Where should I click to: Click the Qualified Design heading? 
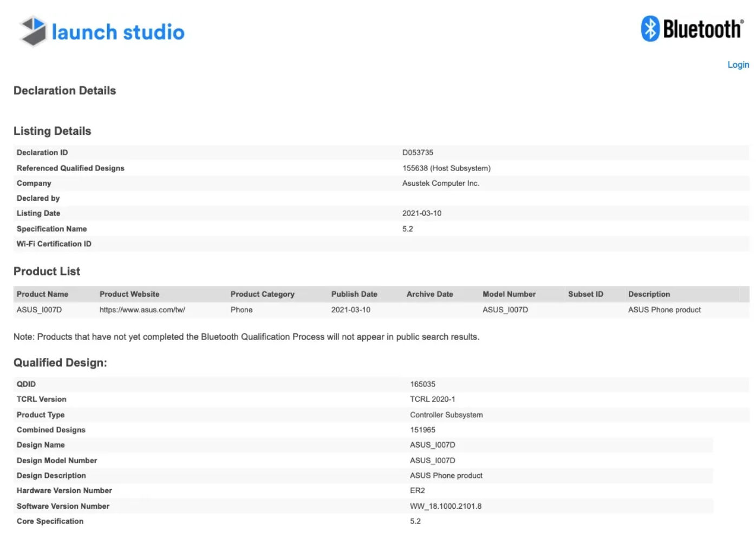pyautogui.click(x=60, y=363)
